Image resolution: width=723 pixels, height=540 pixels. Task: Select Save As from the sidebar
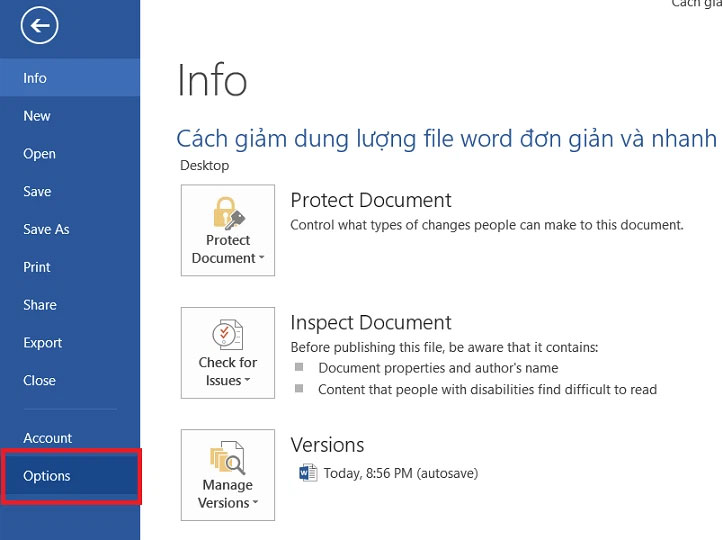(x=46, y=229)
